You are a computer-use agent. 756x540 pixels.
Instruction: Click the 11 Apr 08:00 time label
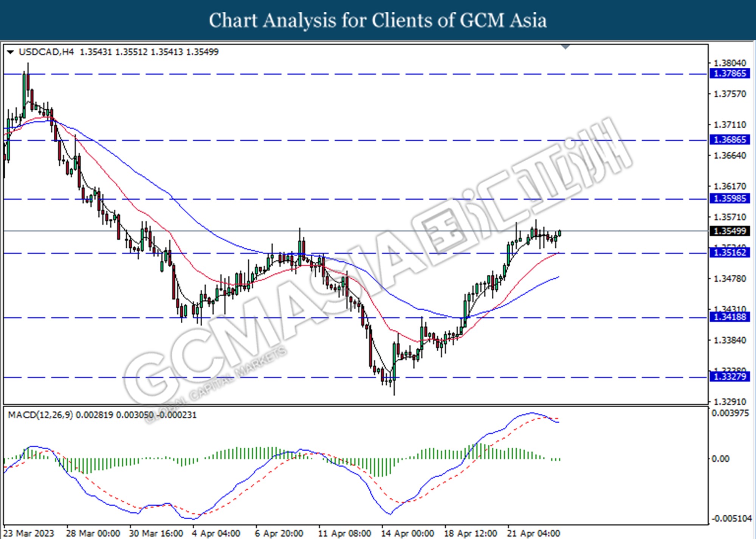344,534
